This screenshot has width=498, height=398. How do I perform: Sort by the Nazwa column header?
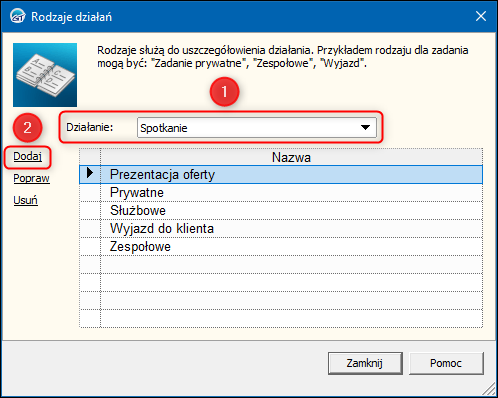291,157
